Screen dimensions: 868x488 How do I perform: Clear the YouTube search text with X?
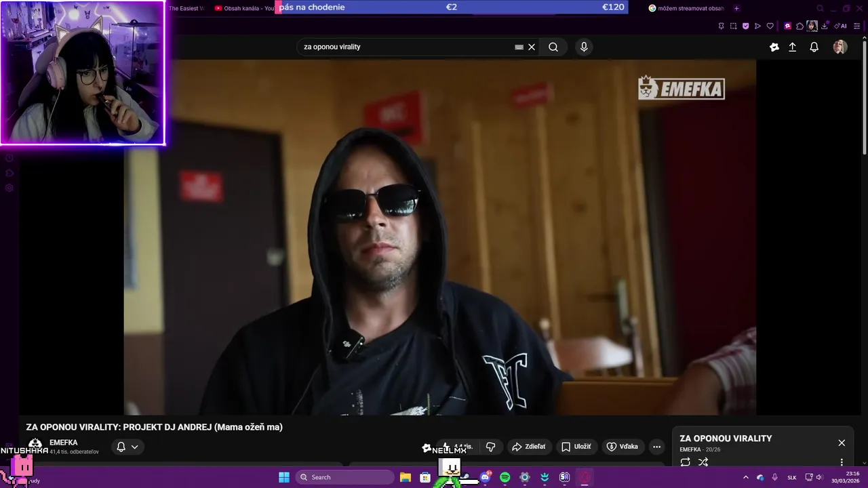click(532, 47)
